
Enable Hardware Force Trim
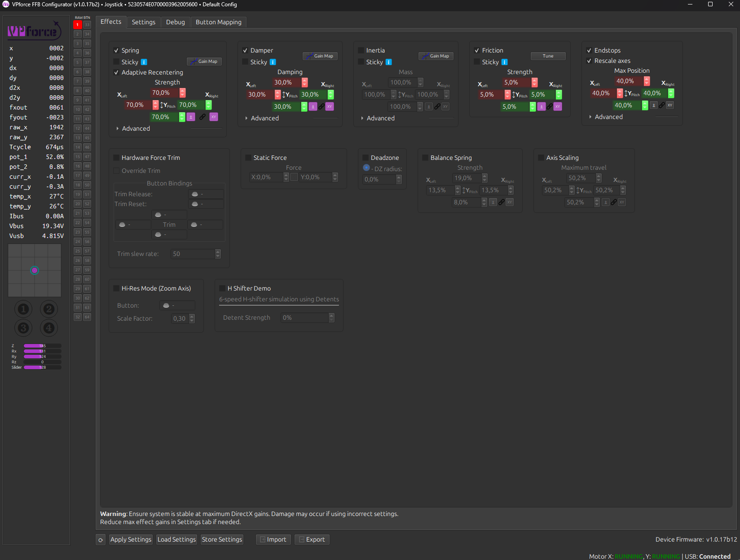pos(116,158)
